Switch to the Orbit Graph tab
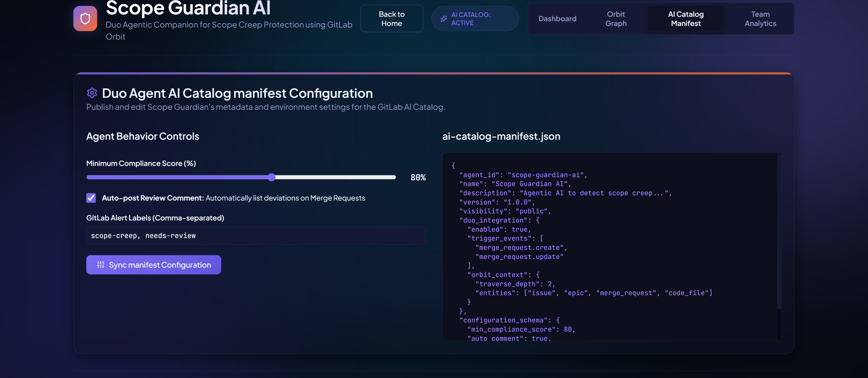The height and width of the screenshot is (378, 868). point(616,19)
